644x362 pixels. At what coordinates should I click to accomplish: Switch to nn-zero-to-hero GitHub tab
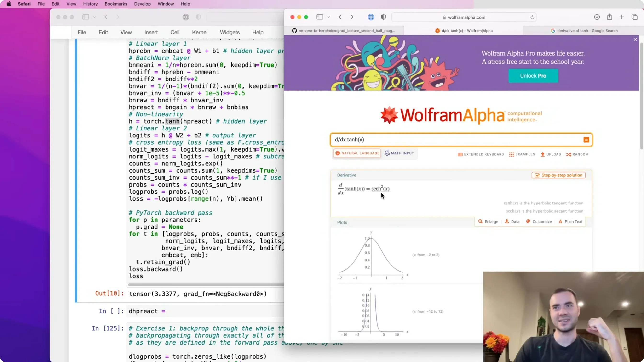[344, 31]
